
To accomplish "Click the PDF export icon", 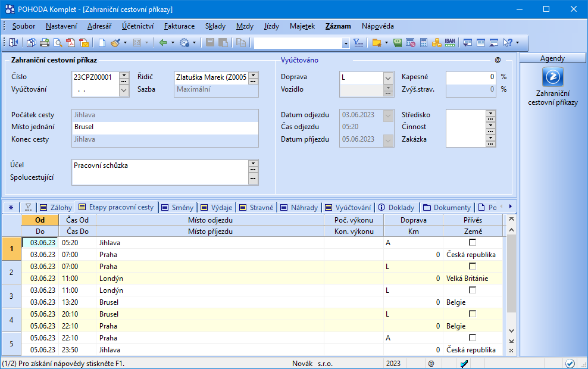I will click(x=70, y=42).
